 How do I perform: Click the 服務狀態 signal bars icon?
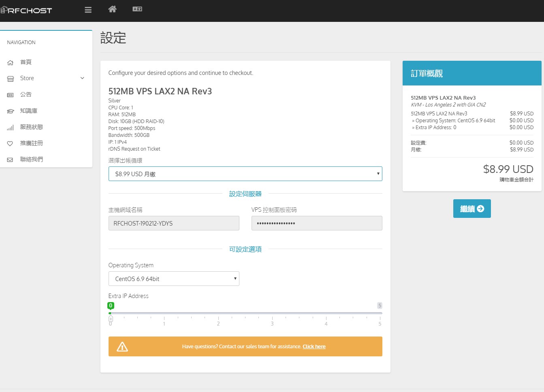[x=11, y=127]
